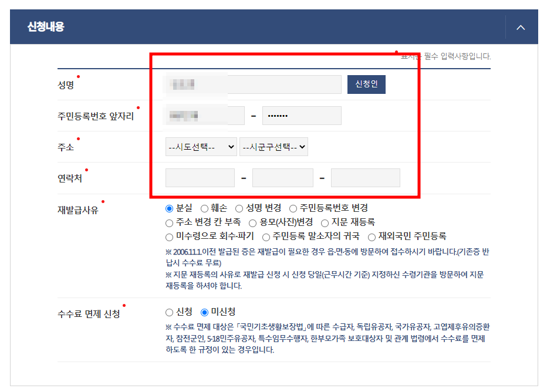Click the 신청인 button
This screenshot has width=547, height=392.
[366, 85]
